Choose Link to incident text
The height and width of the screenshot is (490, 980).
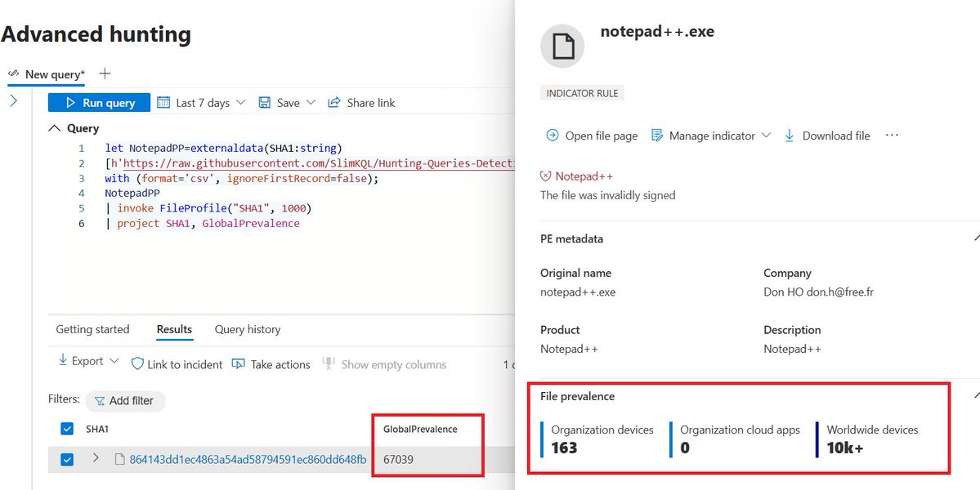tap(185, 364)
